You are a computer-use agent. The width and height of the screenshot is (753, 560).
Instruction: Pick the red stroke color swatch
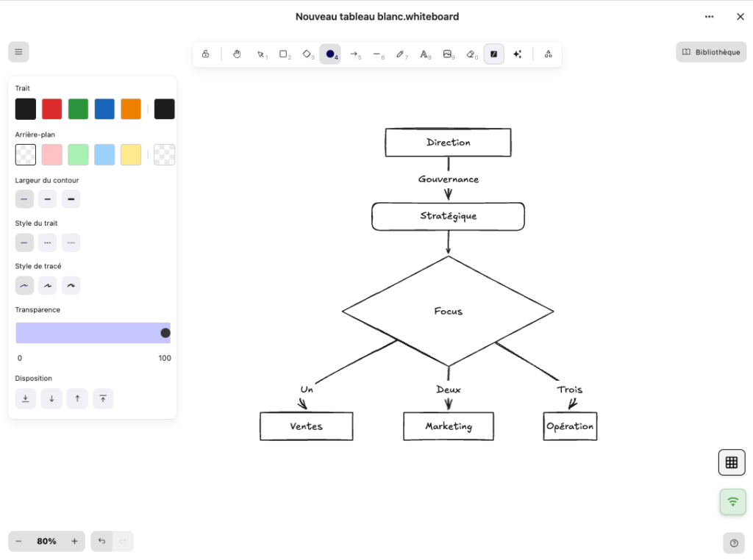tap(51, 109)
